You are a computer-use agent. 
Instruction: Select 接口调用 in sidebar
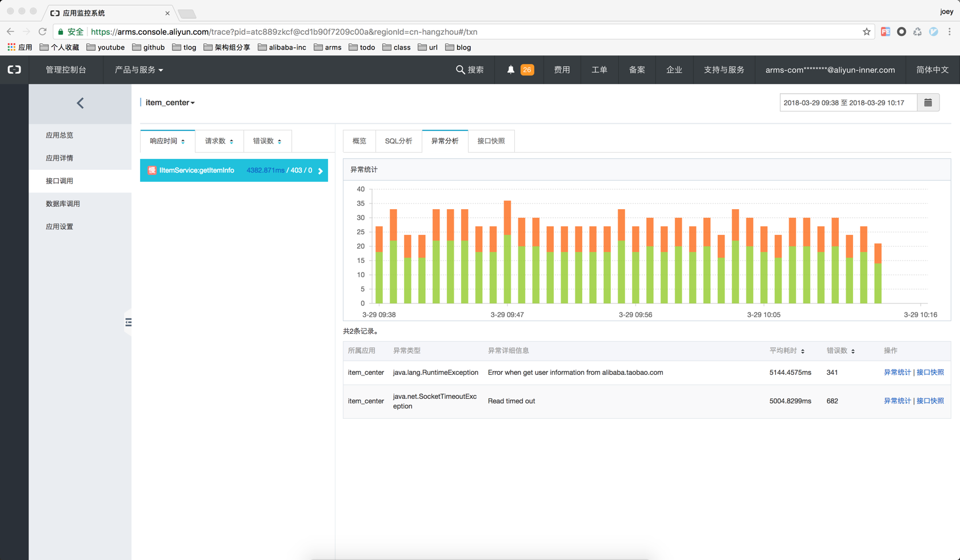(x=80, y=181)
